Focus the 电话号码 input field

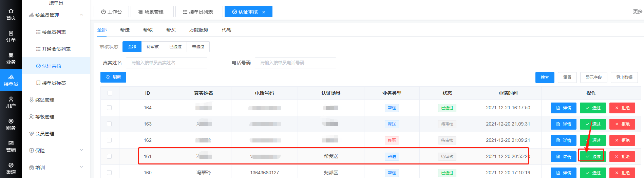(x=296, y=63)
